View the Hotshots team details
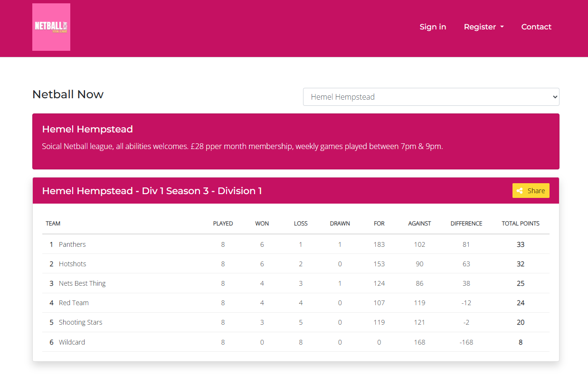The image size is (588, 374). (72, 263)
